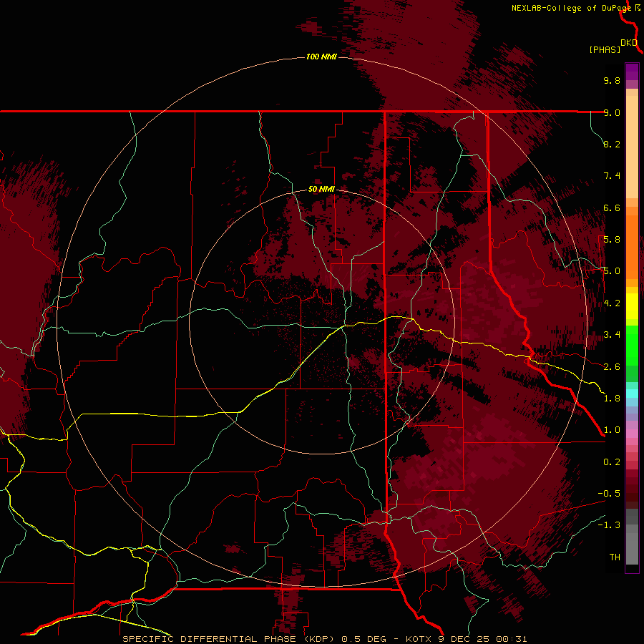The height and width of the screenshot is (644, 644).
Task: Pick the cyan band of the color bar
Action: click(x=632, y=394)
